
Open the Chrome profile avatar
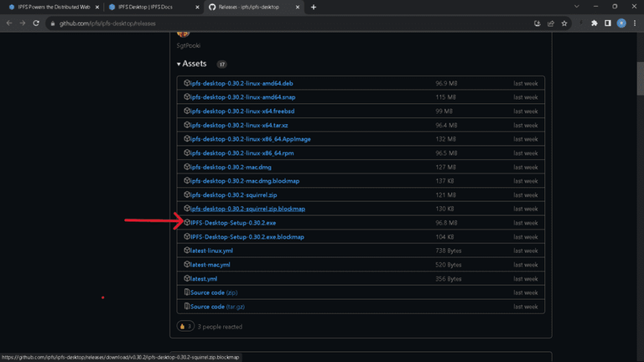(621, 23)
